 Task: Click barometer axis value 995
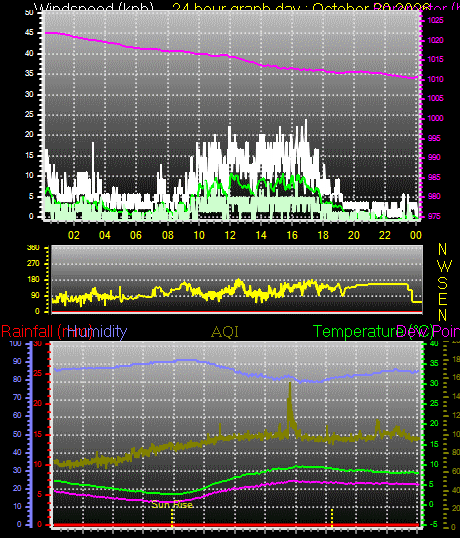(x=434, y=138)
